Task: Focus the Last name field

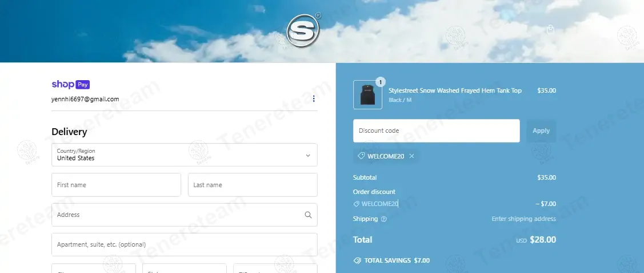Action: [x=253, y=185]
